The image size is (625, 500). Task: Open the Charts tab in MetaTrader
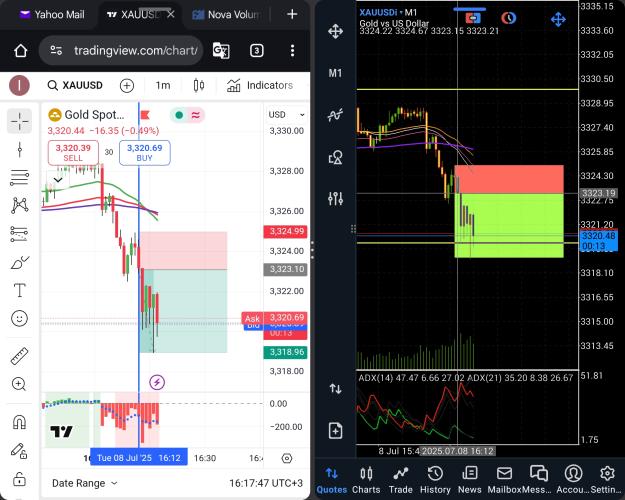point(366,480)
